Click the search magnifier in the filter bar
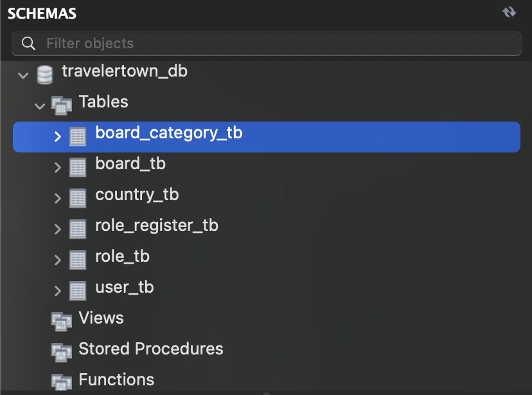 [x=28, y=43]
